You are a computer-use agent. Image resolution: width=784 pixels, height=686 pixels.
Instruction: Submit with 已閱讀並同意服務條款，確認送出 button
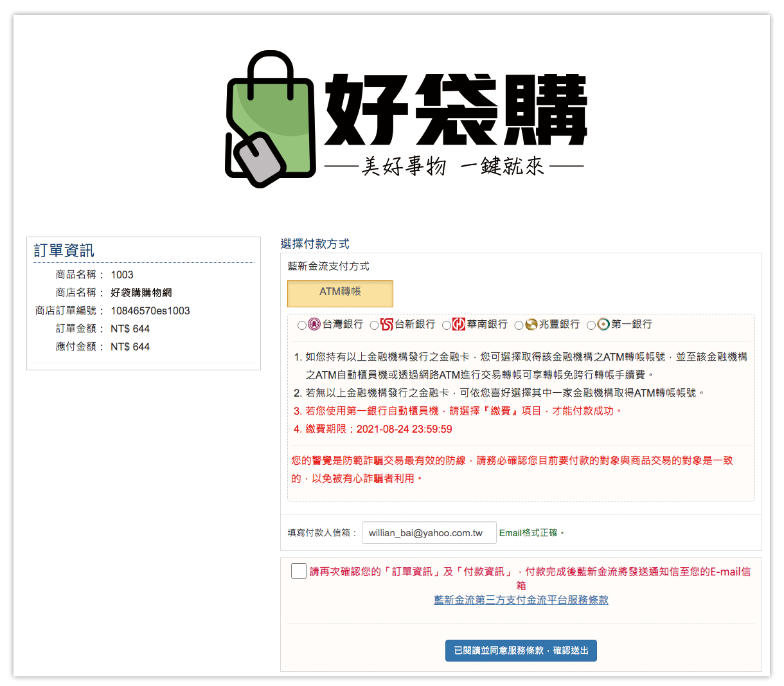click(521, 651)
